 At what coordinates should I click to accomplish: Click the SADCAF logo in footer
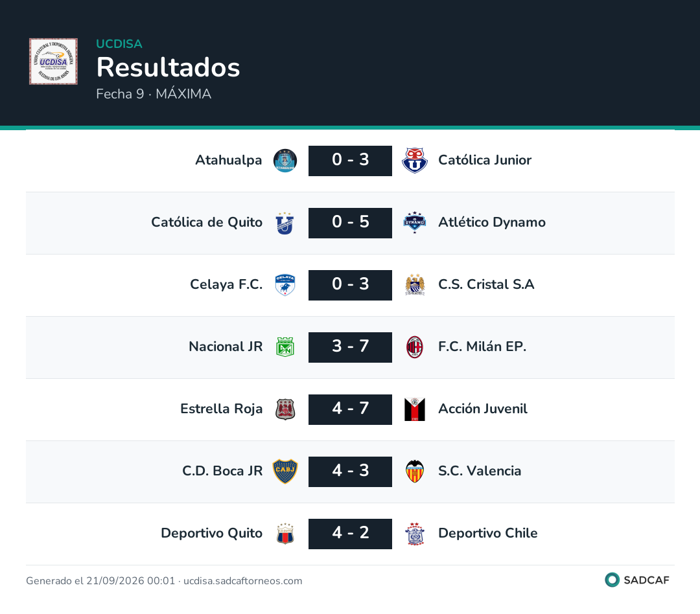click(636, 580)
